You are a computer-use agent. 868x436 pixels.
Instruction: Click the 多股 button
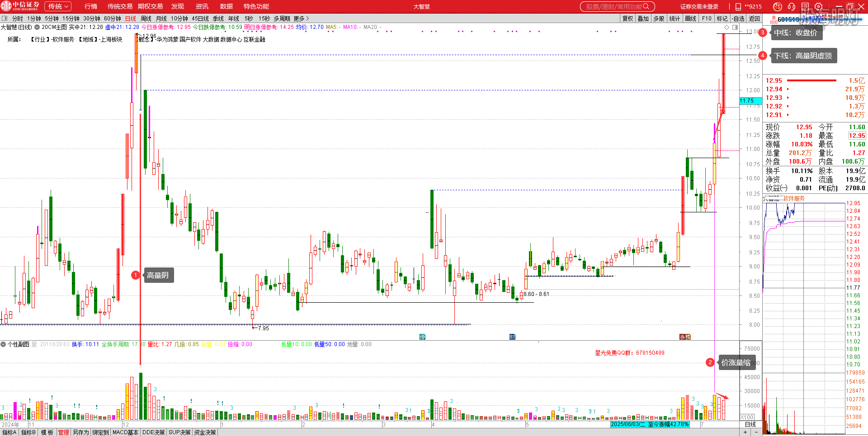[x=659, y=19]
